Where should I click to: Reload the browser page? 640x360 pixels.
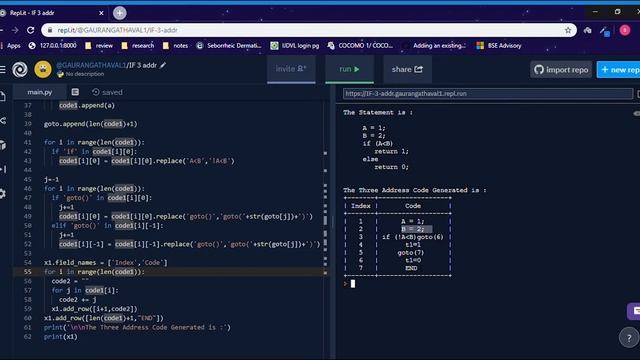(x=31, y=30)
